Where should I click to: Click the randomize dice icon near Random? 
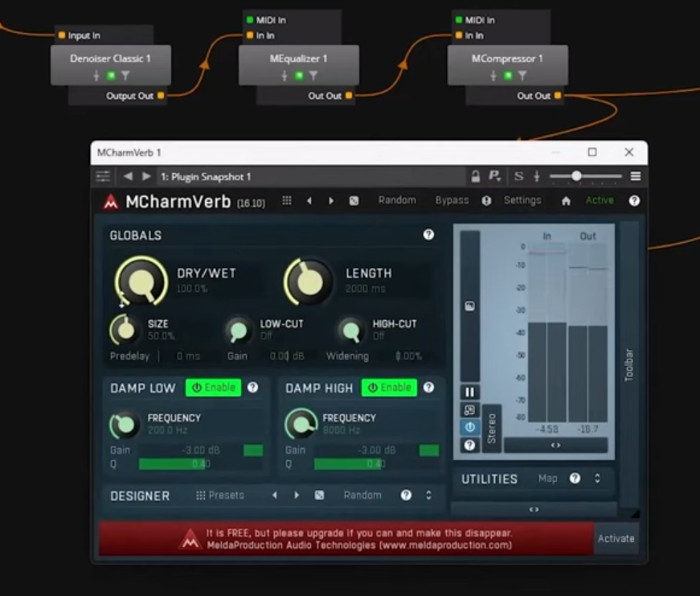tap(354, 201)
